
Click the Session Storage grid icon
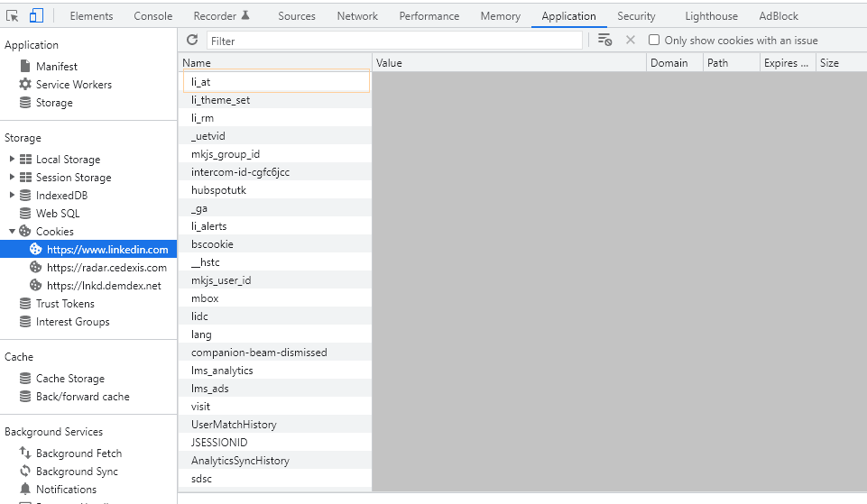click(25, 178)
